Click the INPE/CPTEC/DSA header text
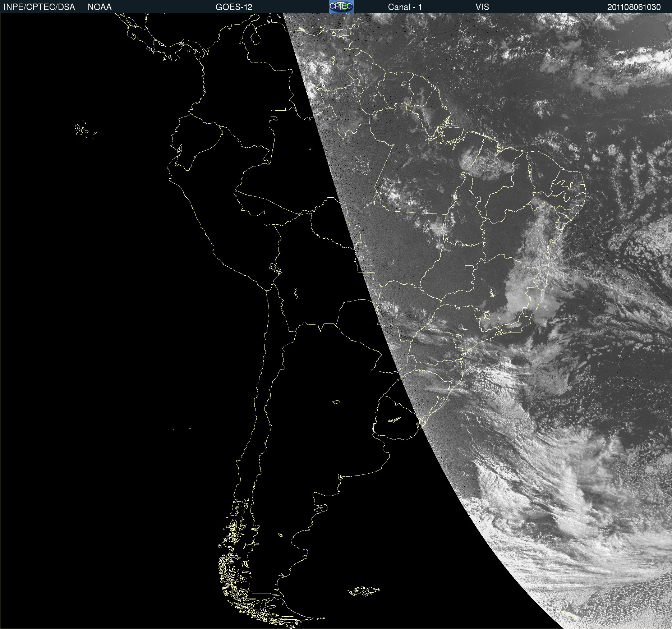Screen dimensions: 672x629 (39, 7)
